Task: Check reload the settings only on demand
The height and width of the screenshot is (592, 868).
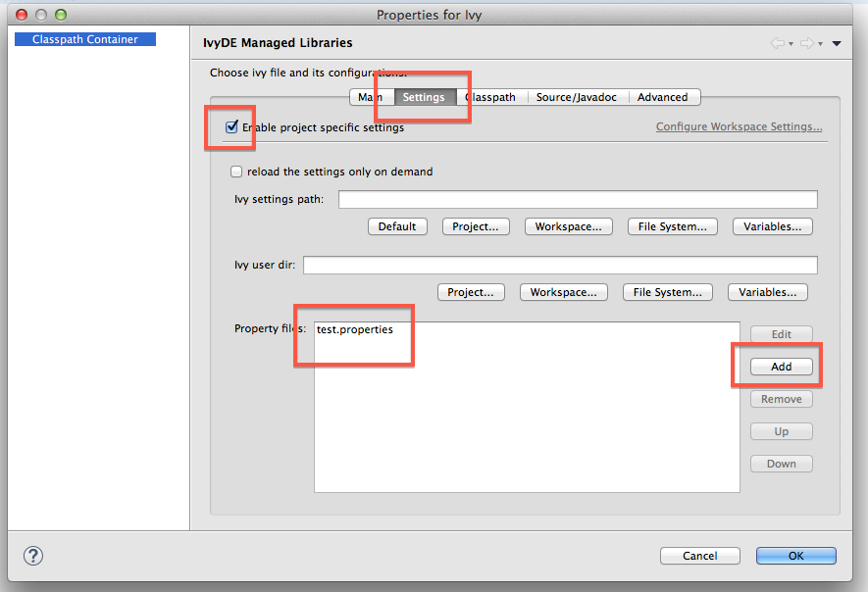Action: tap(236, 172)
